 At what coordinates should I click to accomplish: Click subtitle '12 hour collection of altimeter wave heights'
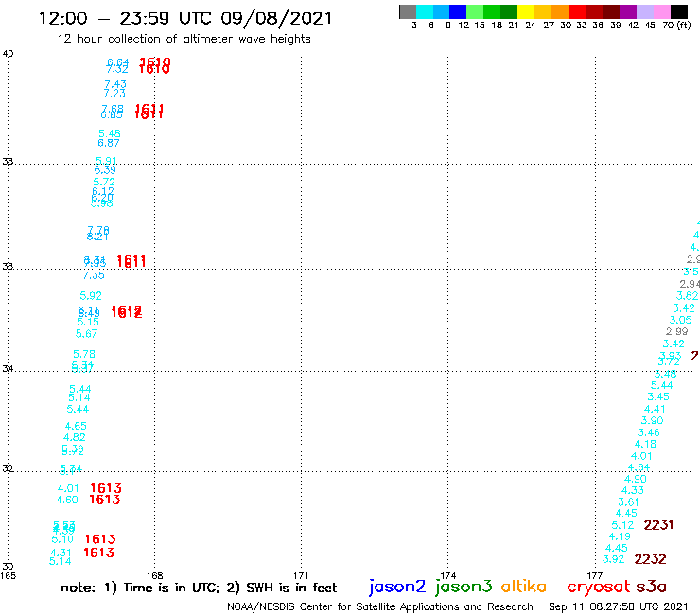[184, 39]
